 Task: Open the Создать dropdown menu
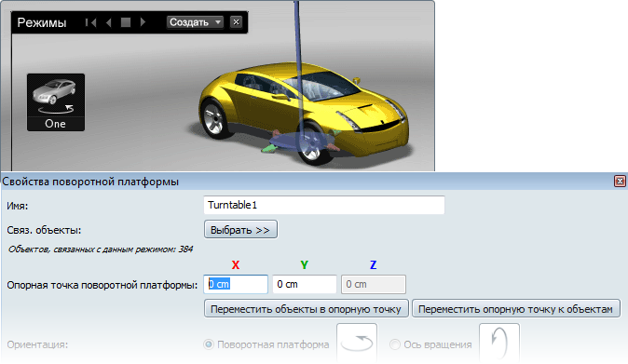point(195,22)
